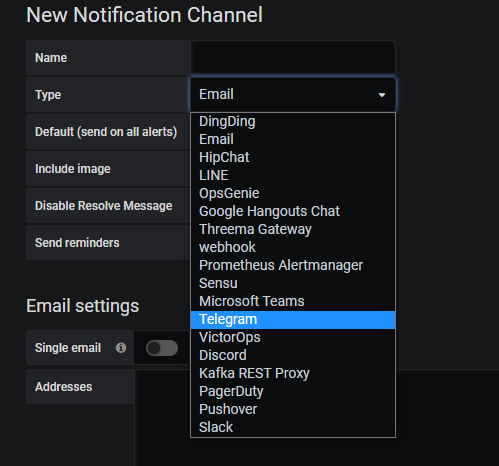
Task: Choose Email in the type list
Action: pyautogui.click(x=293, y=139)
